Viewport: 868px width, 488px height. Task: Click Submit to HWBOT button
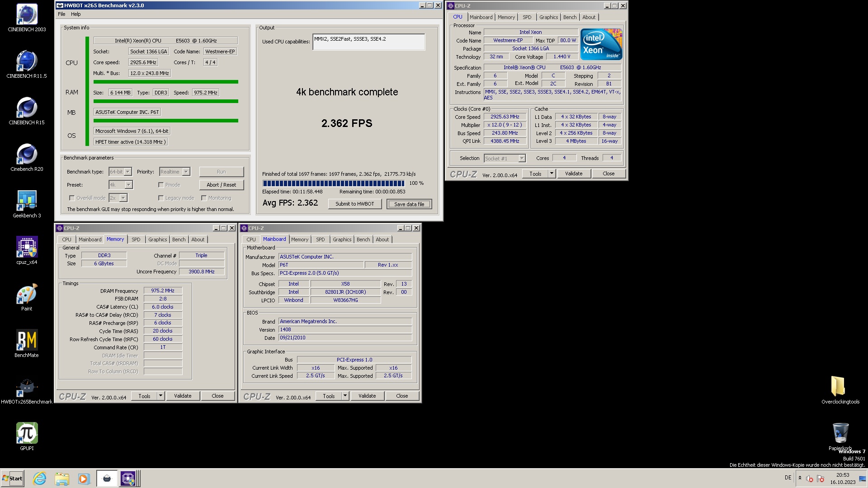pyautogui.click(x=354, y=204)
